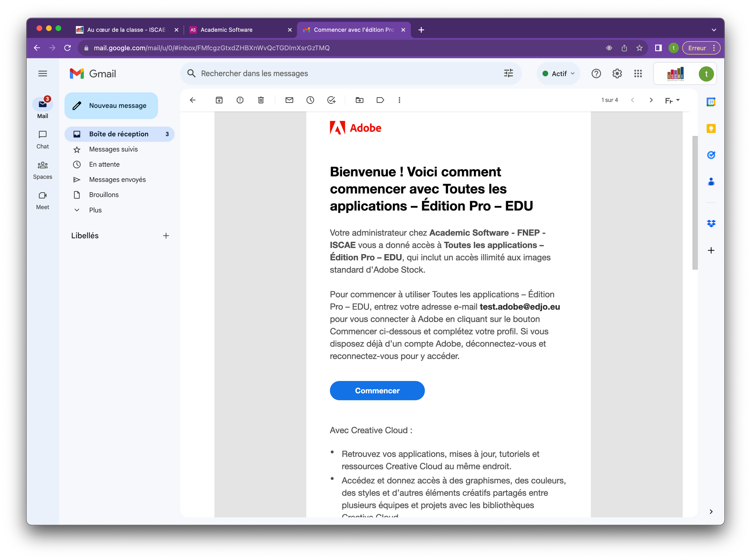Image resolution: width=751 pixels, height=560 pixels.
Task: Get more add-ons with plus icon
Action: pyautogui.click(x=711, y=250)
